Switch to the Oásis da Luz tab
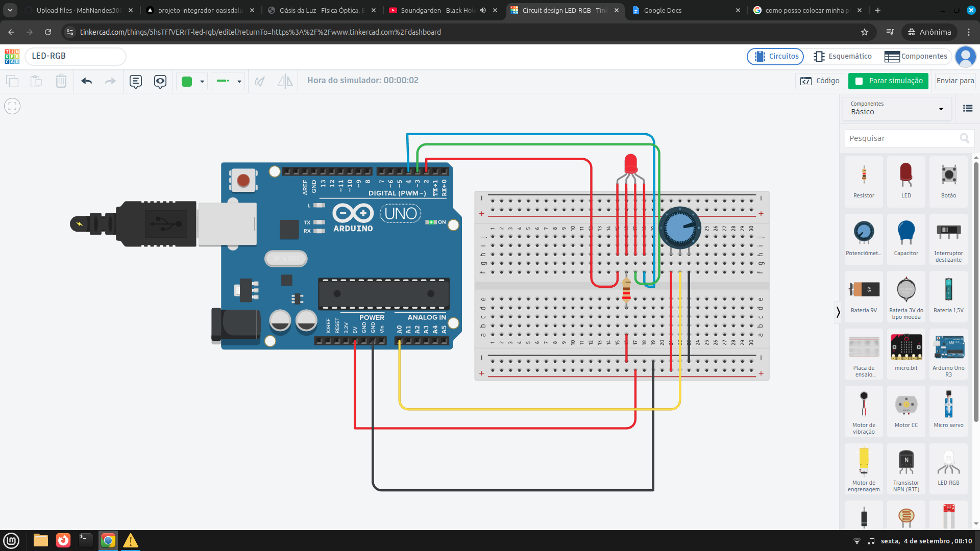Screen dimensions: 980x551 (322, 10)
